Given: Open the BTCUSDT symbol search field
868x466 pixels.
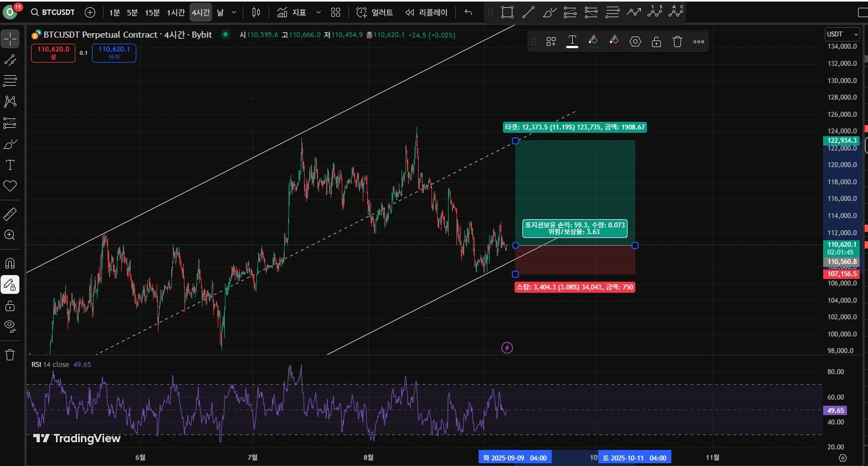Looking at the screenshot, I should click(x=53, y=12).
